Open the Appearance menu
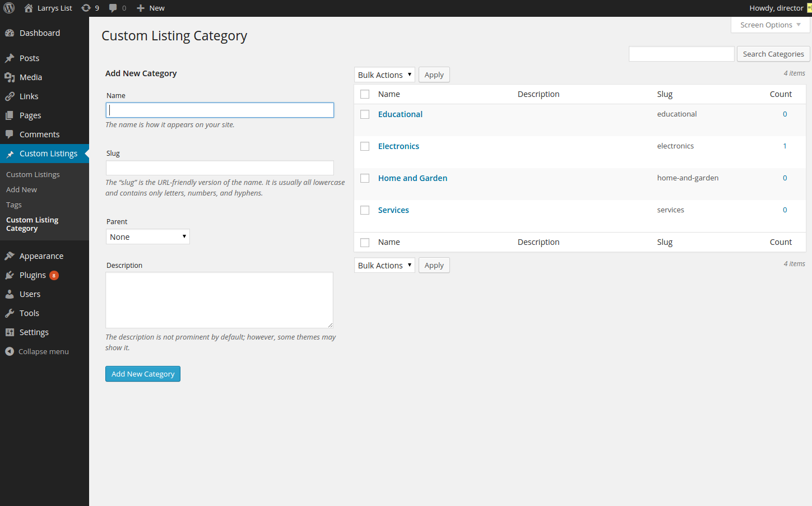The width and height of the screenshot is (812, 506). (x=41, y=256)
